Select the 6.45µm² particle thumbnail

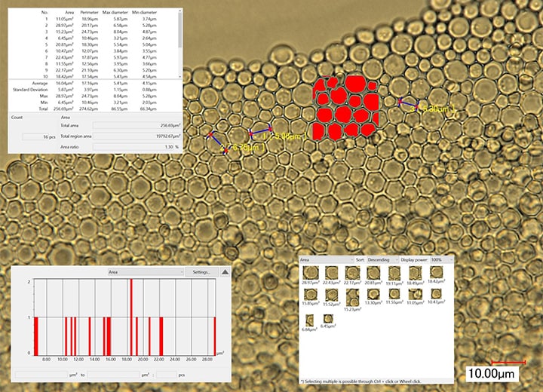point(329,320)
